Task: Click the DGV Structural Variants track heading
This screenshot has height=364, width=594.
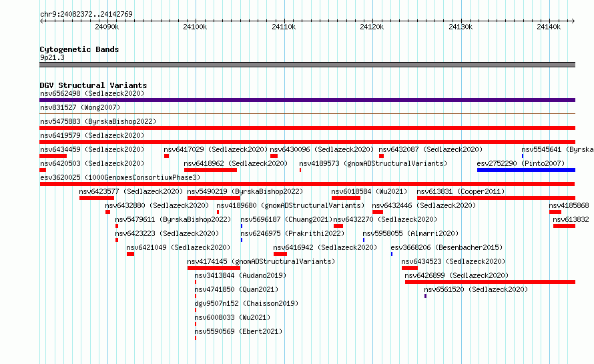Action: point(93,85)
